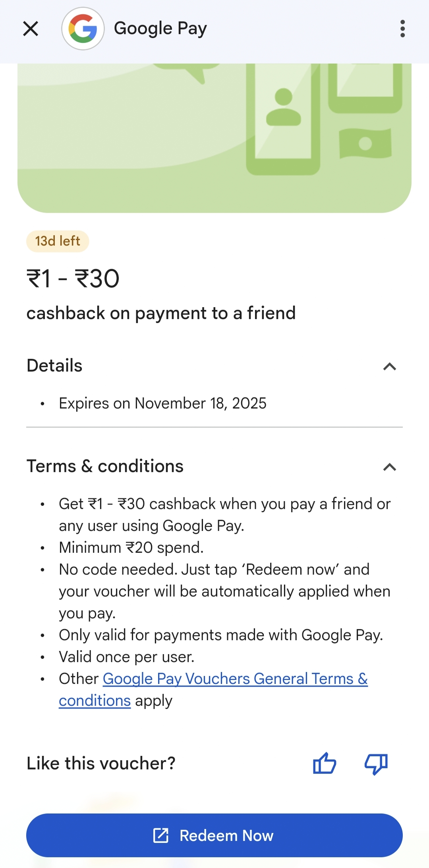Tap the Google Pay title text
429x868 pixels.
[160, 29]
